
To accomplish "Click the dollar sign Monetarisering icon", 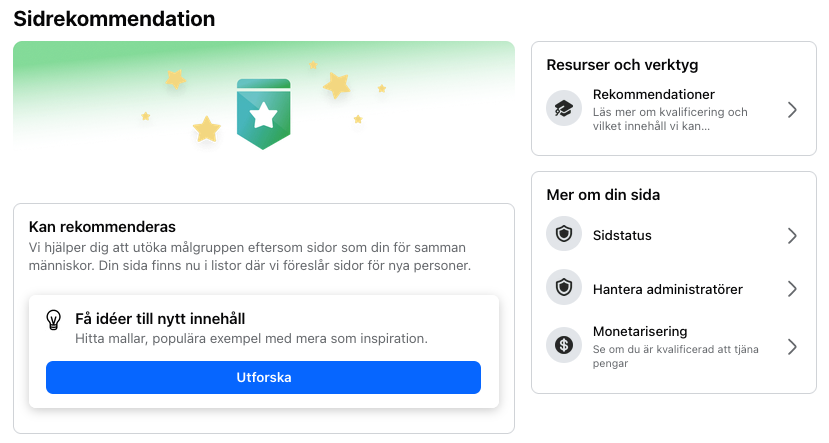I will click(564, 345).
